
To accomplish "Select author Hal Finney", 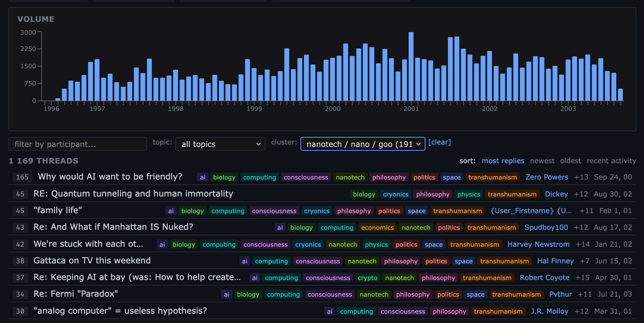I will tap(555, 261).
